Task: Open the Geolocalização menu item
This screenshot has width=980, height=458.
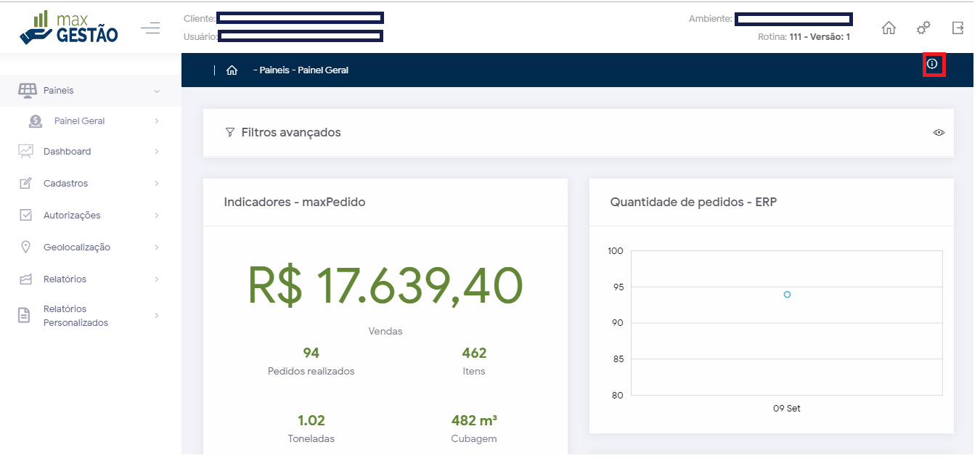Action: [76, 248]
